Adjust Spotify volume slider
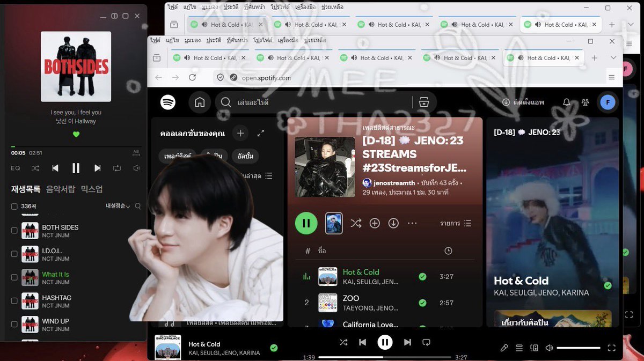This screenshot has width=644, height=361. point(579,348)
